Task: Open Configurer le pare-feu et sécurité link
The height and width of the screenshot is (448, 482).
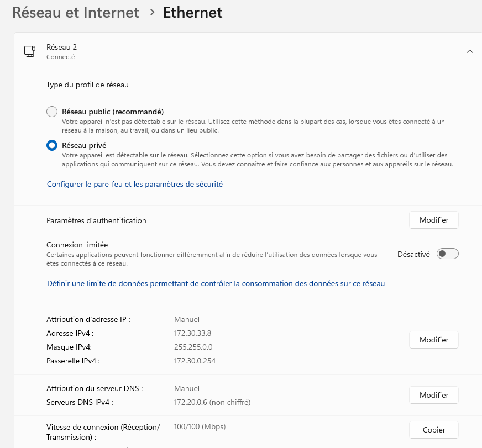Action: pos(135,184)
